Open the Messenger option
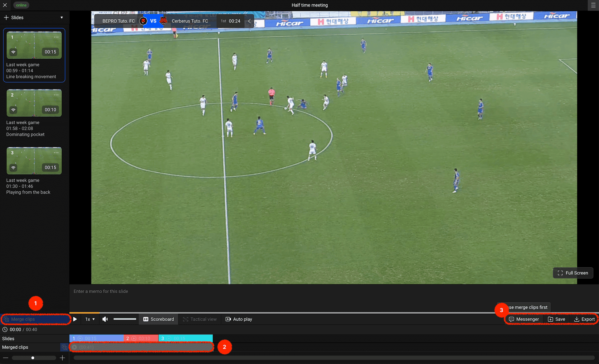The width and height of the screenshot is (599, 364). pyautogui.click(x=524, y=319)
